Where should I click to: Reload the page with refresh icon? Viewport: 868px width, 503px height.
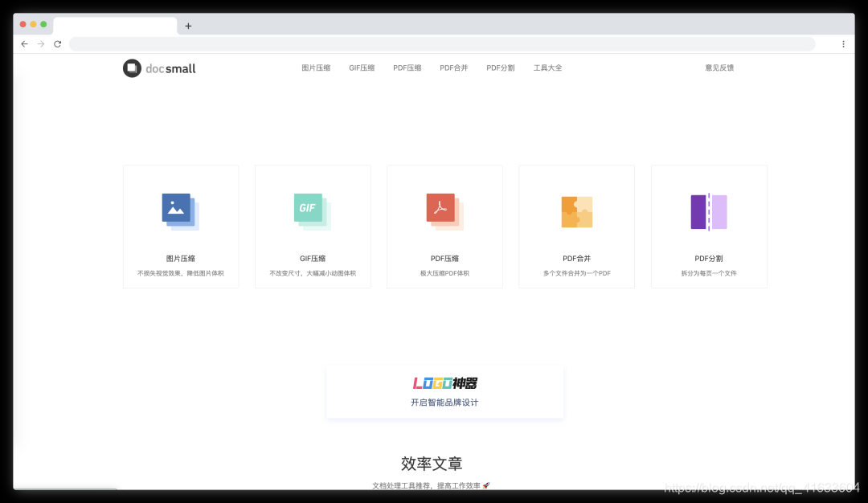(58, 43)
